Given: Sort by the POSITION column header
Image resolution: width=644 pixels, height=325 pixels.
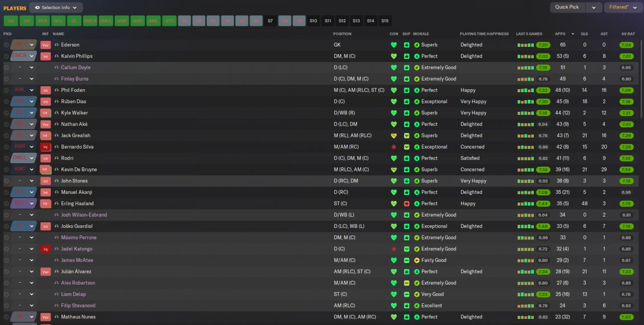Looking at the screenshot, I should 342,34.
